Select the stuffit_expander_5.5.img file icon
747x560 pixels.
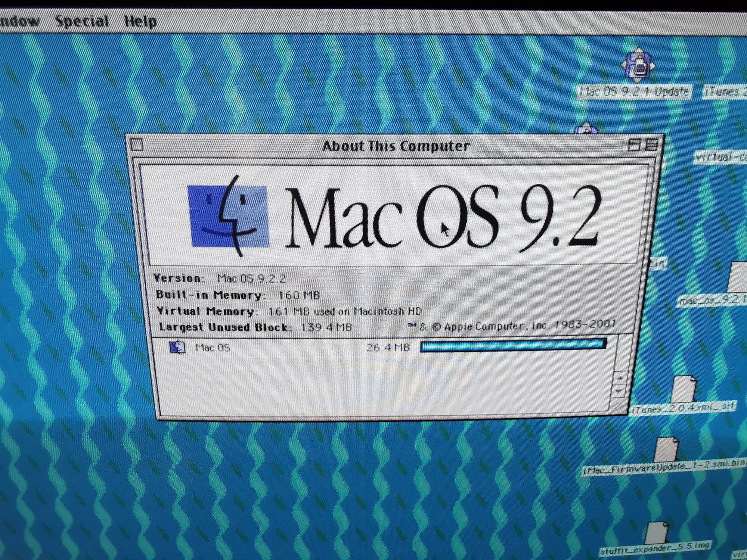click(x=657, y=533)
